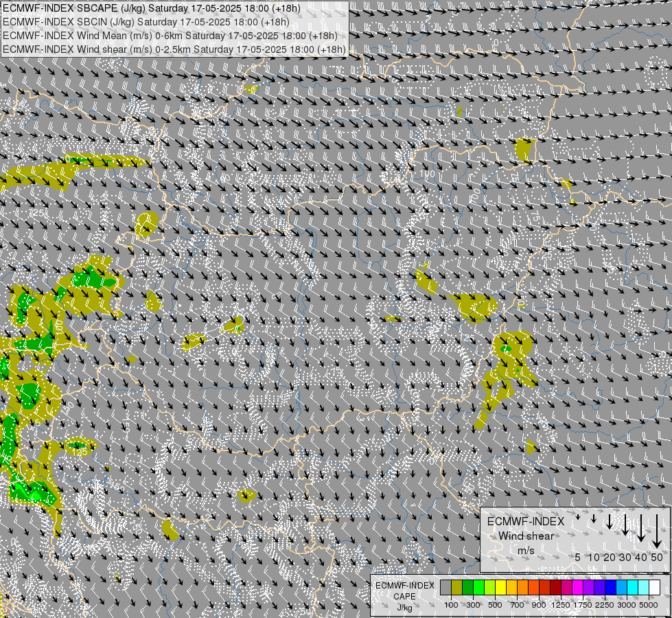This screenshot has height=618, width=672.
Task: Click the '40' label under wind shear arrows
Action: pyautogui.click(x=641, y=557)
